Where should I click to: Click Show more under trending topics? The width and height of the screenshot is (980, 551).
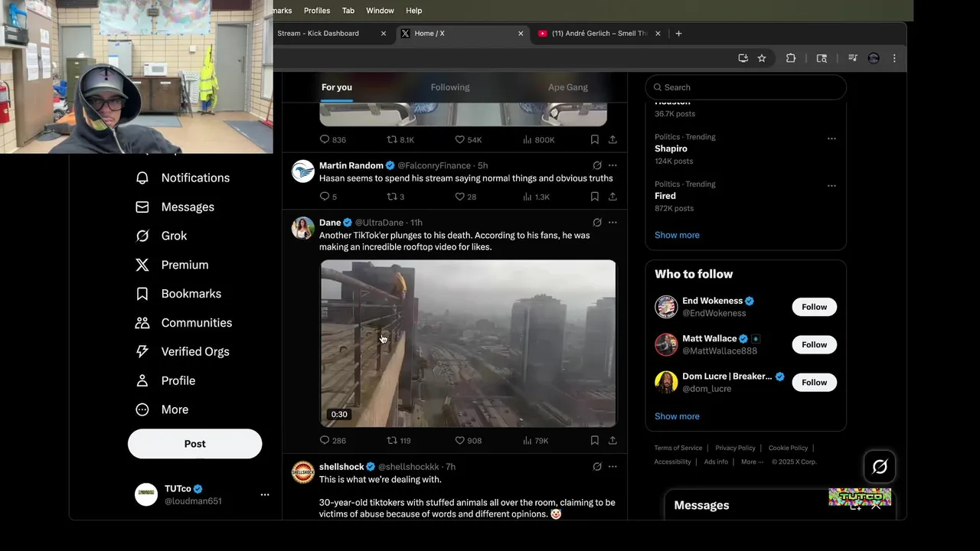coord(677,235)
